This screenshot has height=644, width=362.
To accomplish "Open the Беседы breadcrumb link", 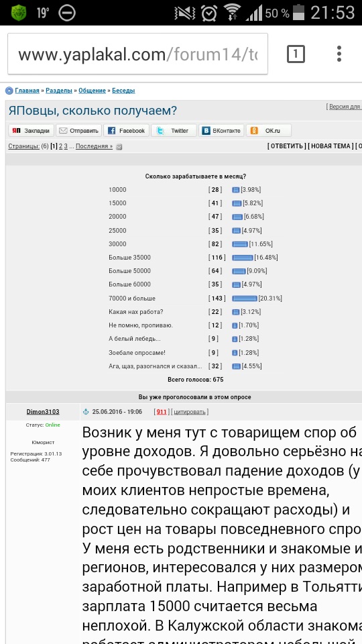I will point(123,91).
